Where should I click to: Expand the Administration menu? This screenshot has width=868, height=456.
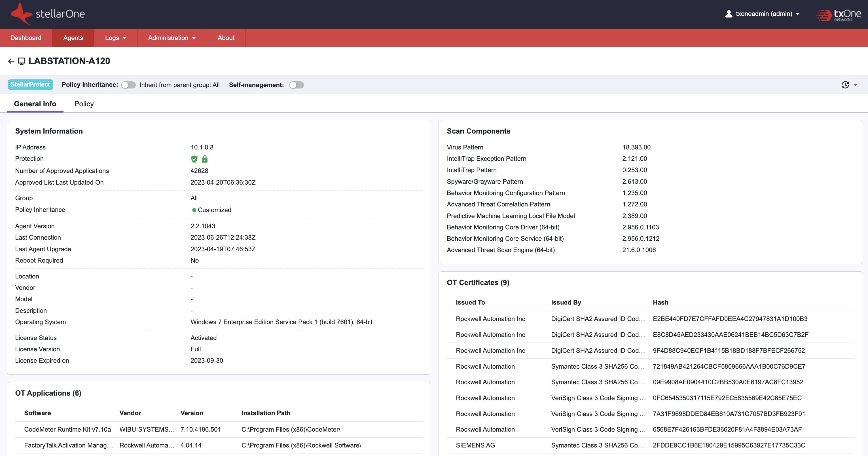coord(172,38)
